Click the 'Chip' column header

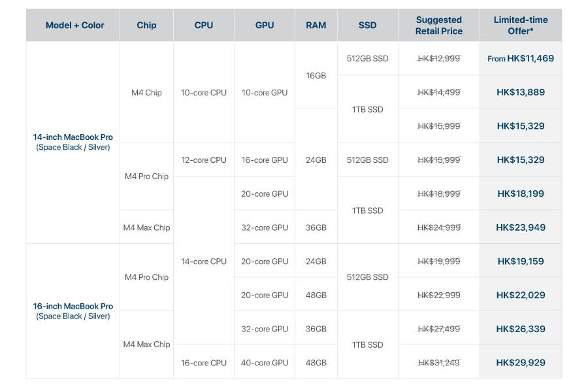point(146,25)
